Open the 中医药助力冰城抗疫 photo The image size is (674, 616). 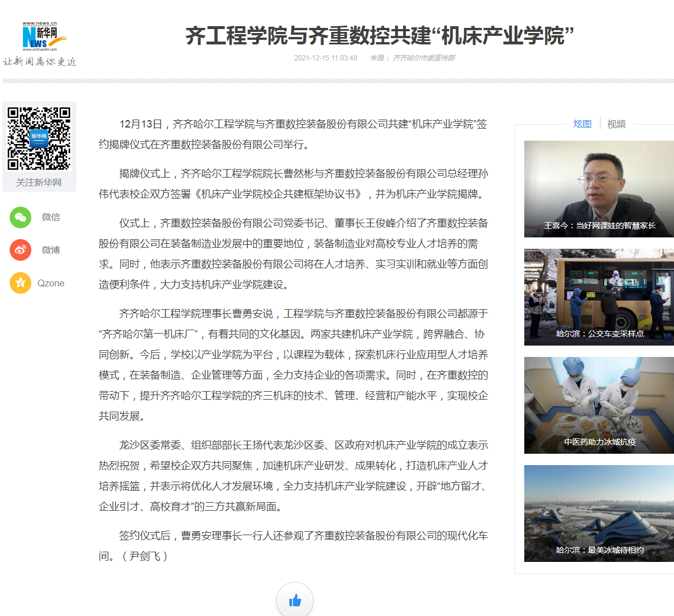[x=599, y=405]
